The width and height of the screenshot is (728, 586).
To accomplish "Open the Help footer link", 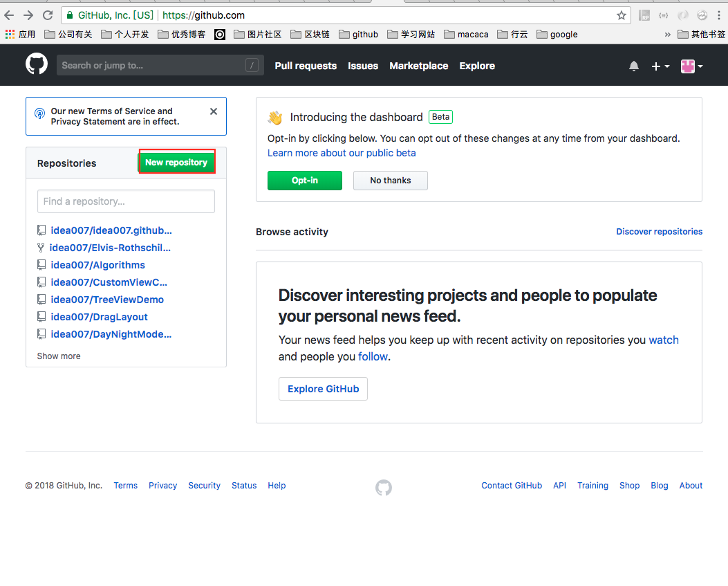I will tap(277, 485).
